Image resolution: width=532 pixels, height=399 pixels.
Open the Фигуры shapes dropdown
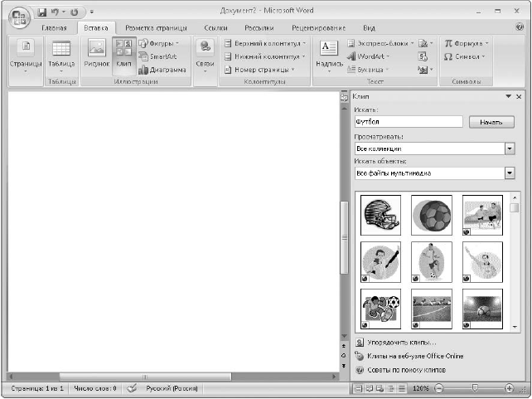click(x=159, y=43)
